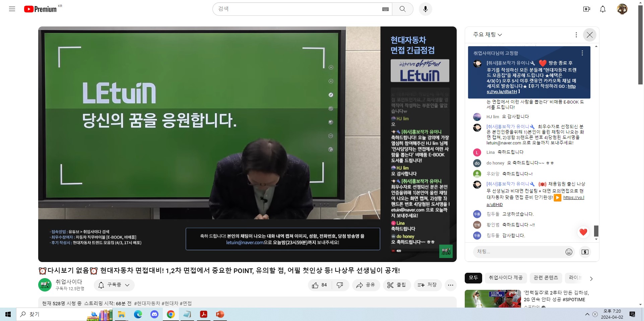Show next filter chips arrow
644x321 pixels.
pos(591,278)
